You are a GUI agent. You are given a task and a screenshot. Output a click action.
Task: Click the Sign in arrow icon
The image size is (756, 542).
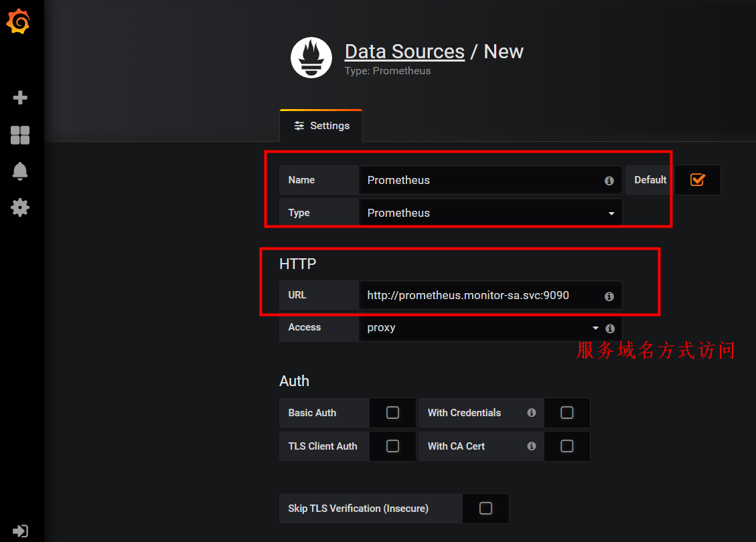tap(20, 531)
